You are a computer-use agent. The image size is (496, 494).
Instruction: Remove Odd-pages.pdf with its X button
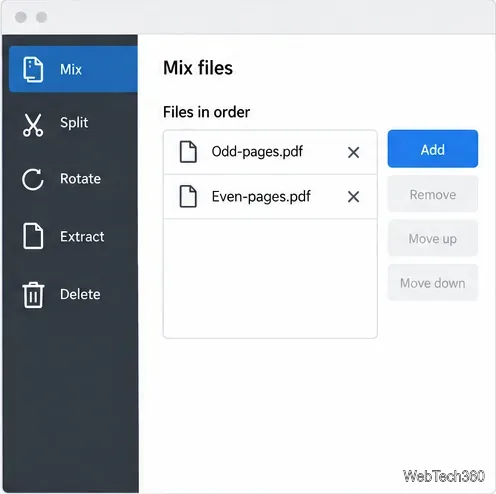pyautogui.click(x=353, y=152)
